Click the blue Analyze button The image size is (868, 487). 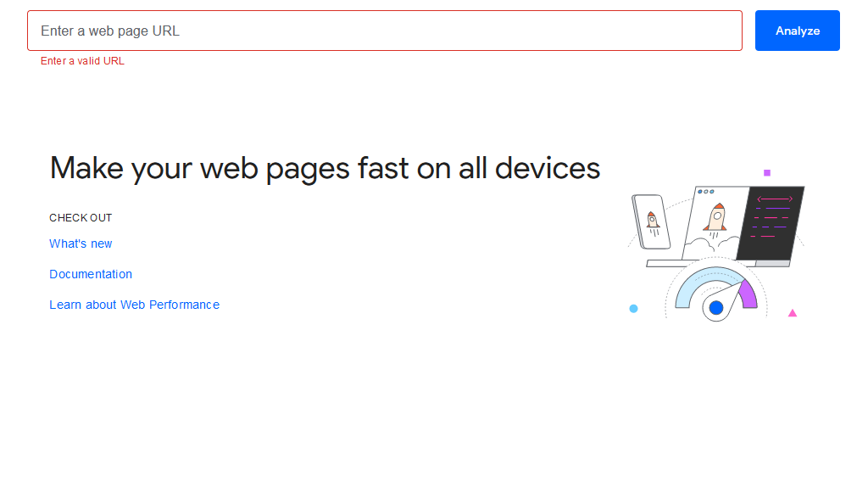click(797, 31)
